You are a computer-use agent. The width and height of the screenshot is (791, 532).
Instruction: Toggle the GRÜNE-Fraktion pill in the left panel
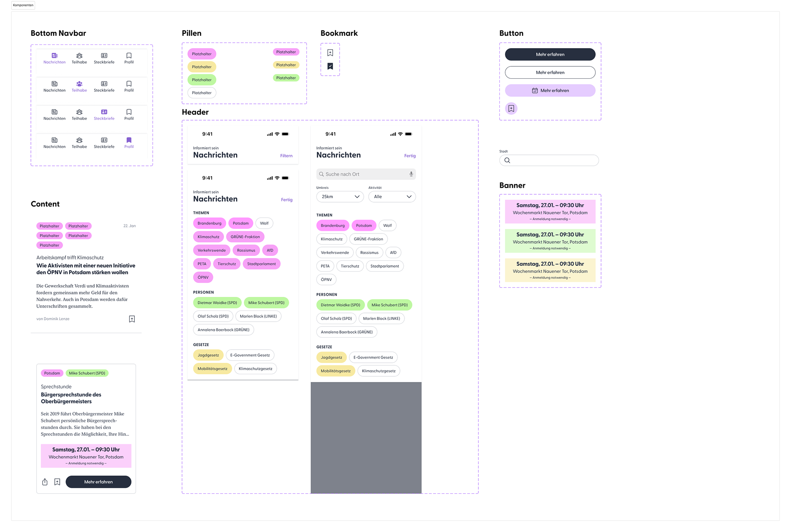[x=245, y=237]
